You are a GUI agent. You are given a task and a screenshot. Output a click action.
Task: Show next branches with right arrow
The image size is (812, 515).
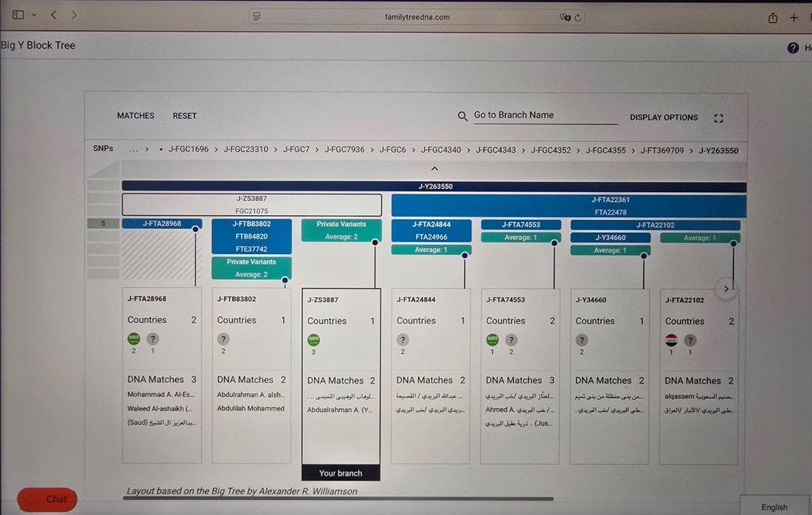pyautogui.click(x=726, y=289)
